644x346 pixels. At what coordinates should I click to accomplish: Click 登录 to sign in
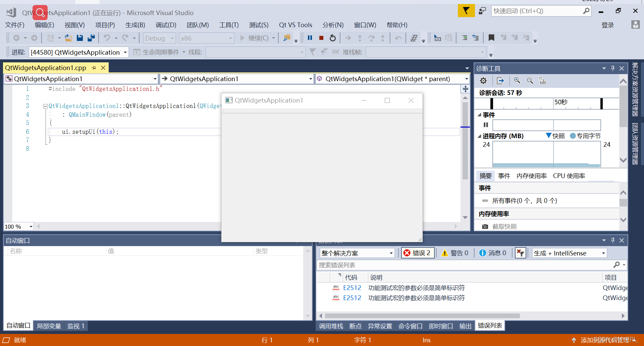click(x=608, y=25)
